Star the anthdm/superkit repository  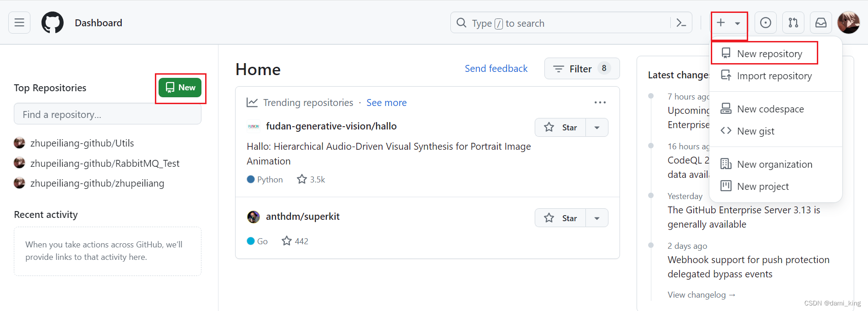pyautogui.click(x=560, y=218)
